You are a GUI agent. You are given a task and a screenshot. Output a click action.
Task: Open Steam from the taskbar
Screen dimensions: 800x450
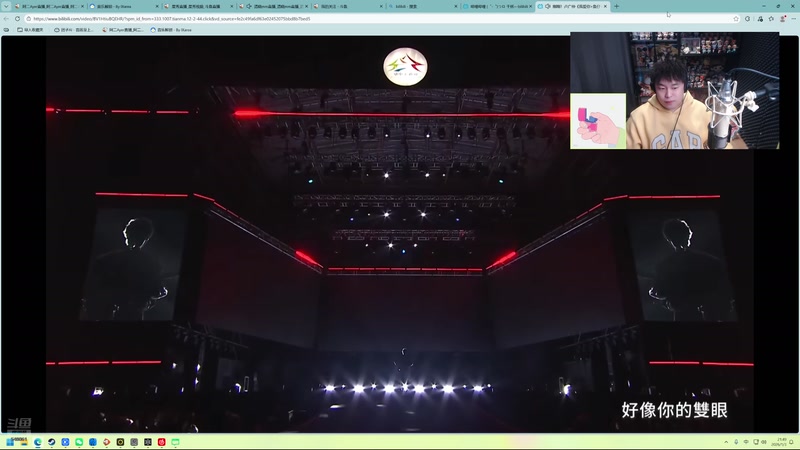pyautogui.click(x=52, y=442)
